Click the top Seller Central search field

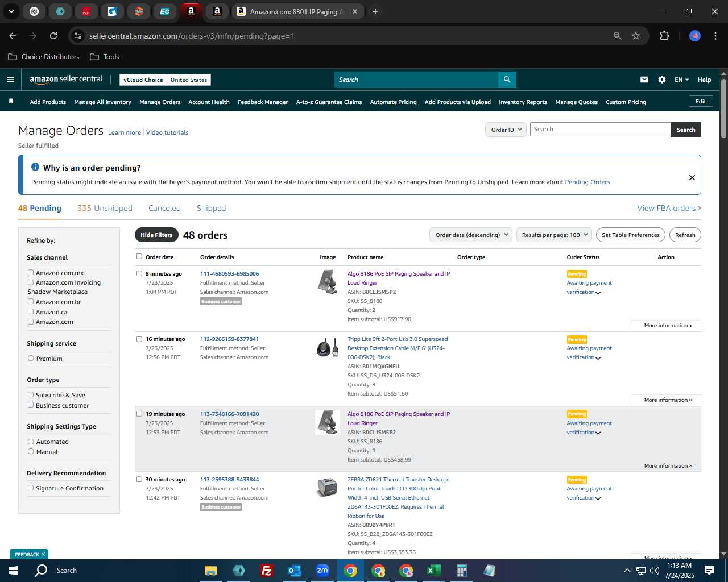tap(416, 80)
